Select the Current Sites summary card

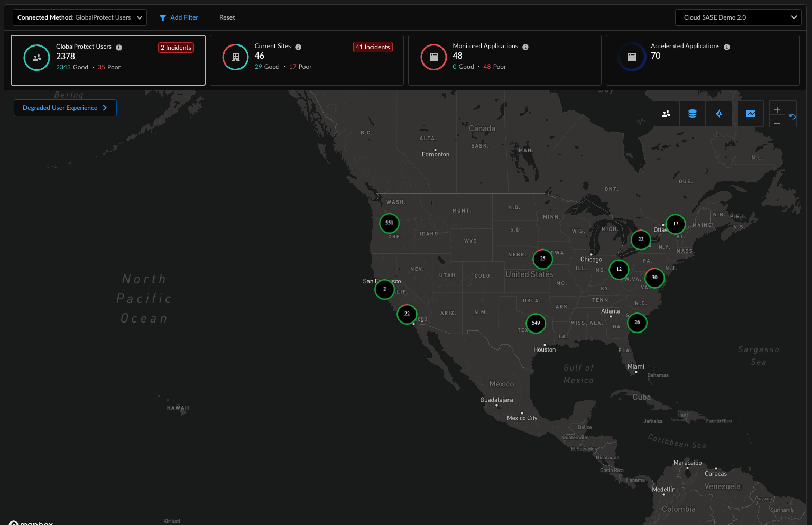(x=307, y=60)
